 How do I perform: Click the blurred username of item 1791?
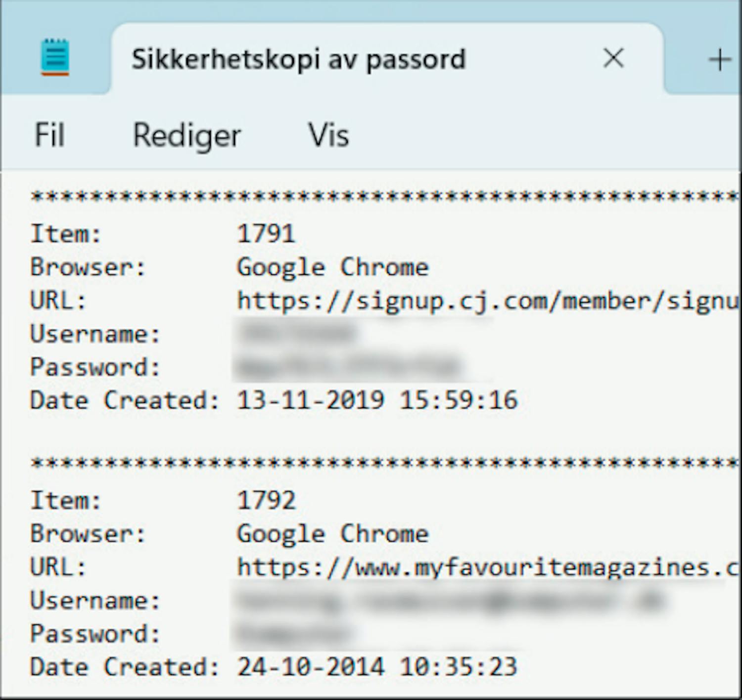298,334
